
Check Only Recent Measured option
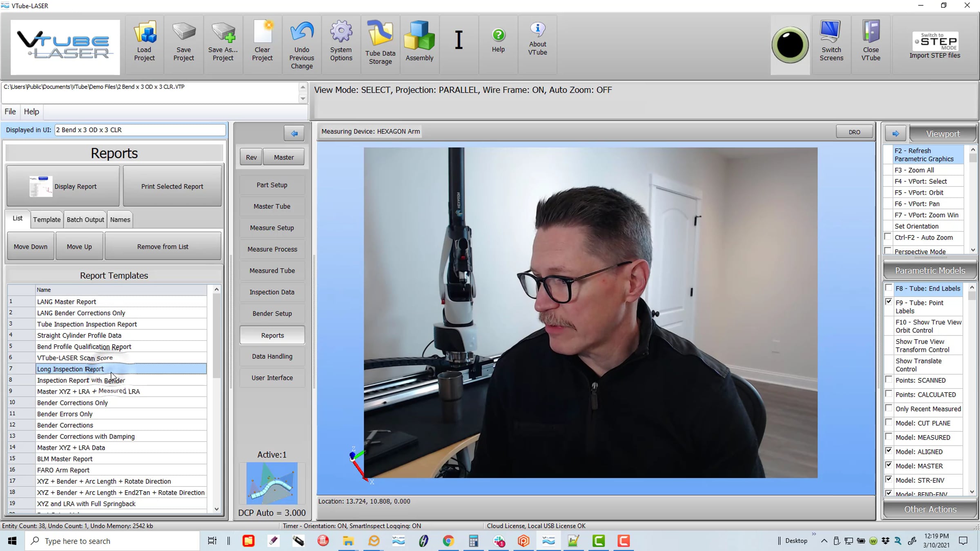(889, 408)
